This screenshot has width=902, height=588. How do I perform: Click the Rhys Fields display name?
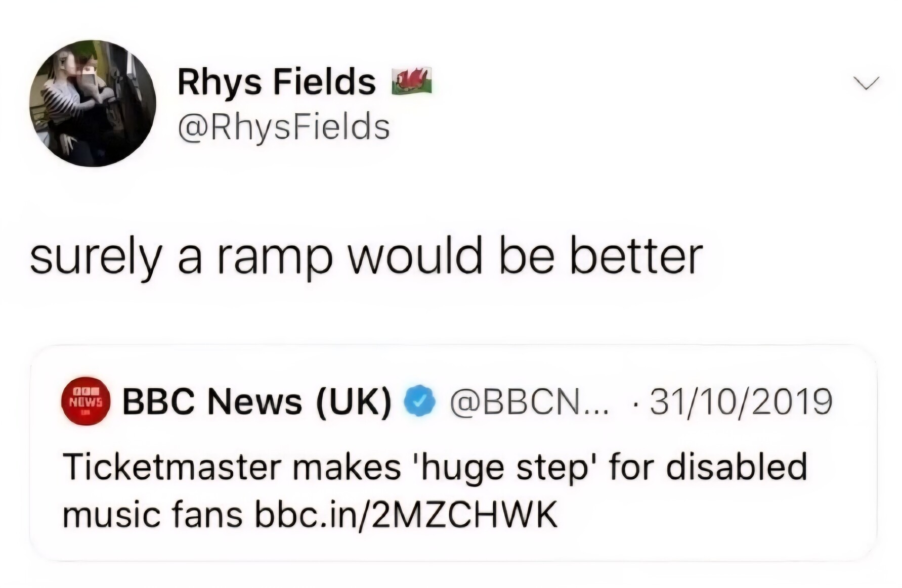276,82
